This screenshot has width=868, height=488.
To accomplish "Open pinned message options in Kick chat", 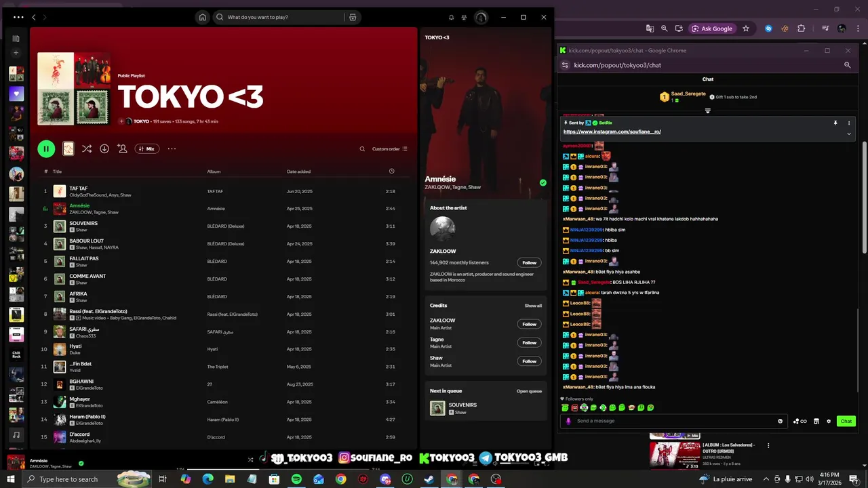I will (x=849, y=123).
